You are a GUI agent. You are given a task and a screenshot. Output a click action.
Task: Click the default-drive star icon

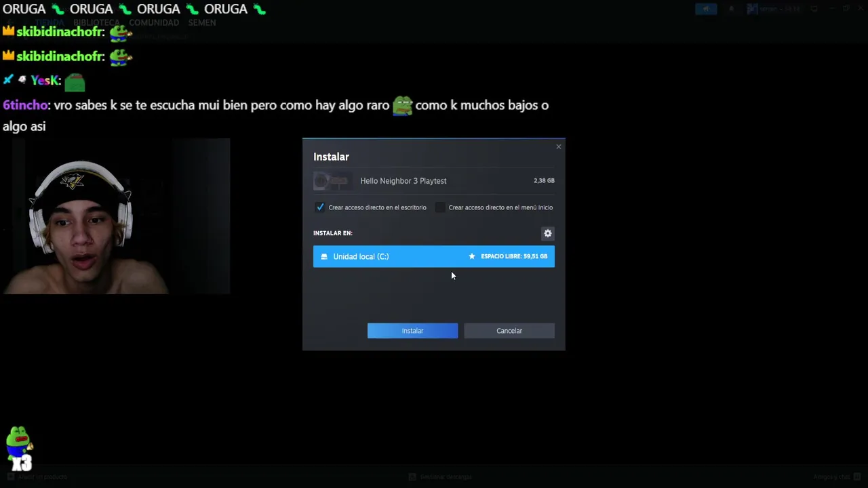472,256
